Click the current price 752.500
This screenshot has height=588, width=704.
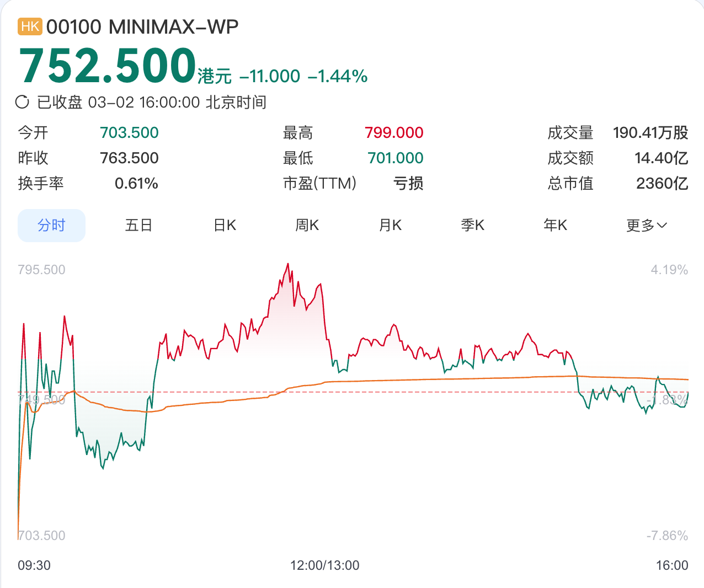pyautogui.click(x=108, y=65)
